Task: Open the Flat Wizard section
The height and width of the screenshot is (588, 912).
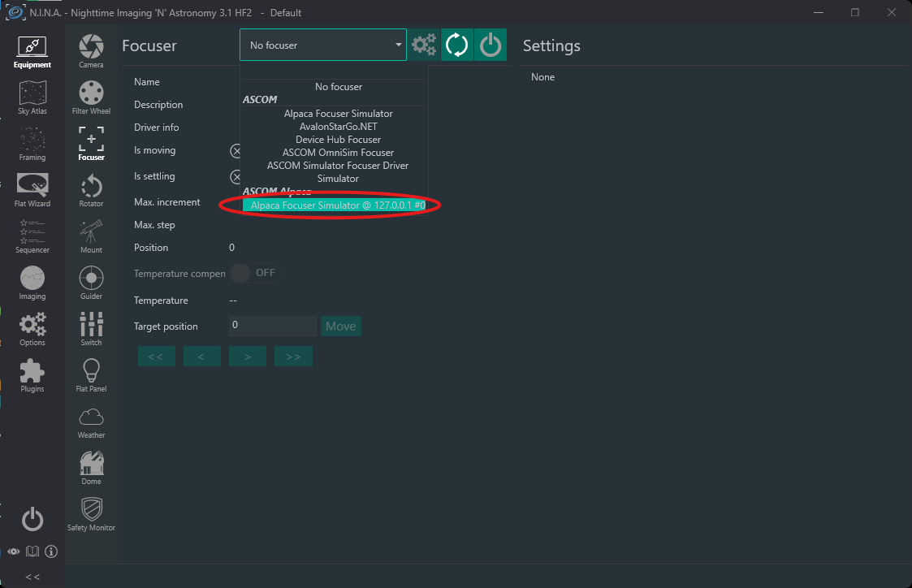Action: (x=32, y=191)
